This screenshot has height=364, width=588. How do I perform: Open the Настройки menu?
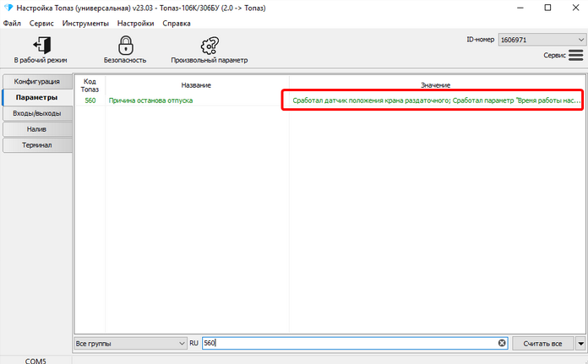click(x=136, y=24)
